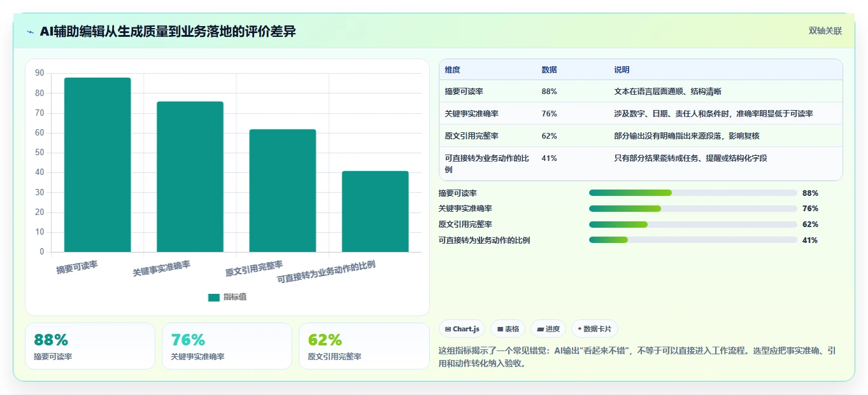
Task: Click the 摘要可读率 progress bar at 88%
Action: click(693, 193)
